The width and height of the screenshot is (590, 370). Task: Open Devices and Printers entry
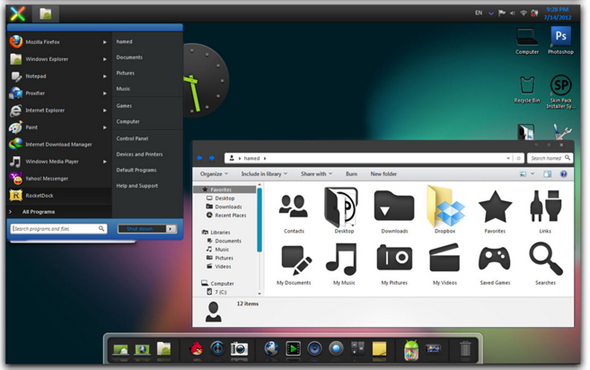tap(140, 154)
